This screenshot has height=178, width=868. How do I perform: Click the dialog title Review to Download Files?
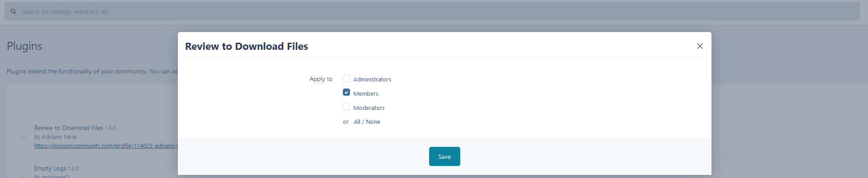(x=246, y=46)
